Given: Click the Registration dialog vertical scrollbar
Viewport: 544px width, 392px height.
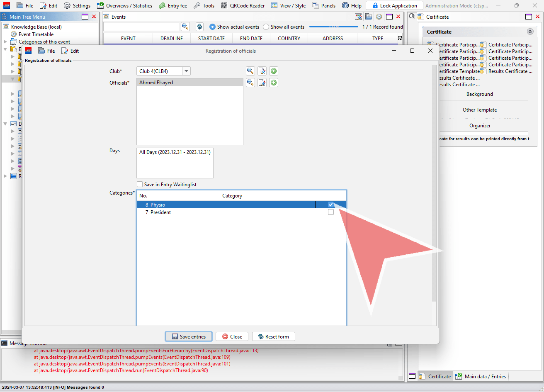Looking at the screenshot, I should coord(434,183).
